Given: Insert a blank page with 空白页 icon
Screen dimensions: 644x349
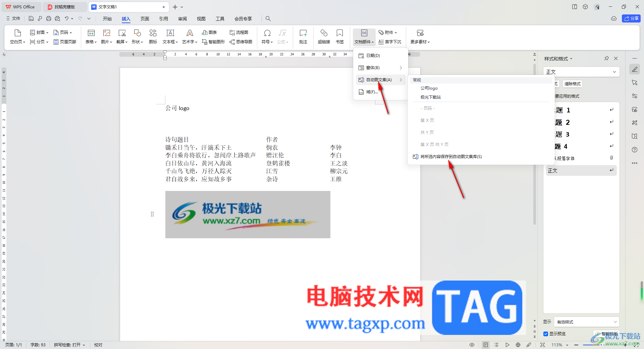Looking at the screenshot, I should (17, 37).
